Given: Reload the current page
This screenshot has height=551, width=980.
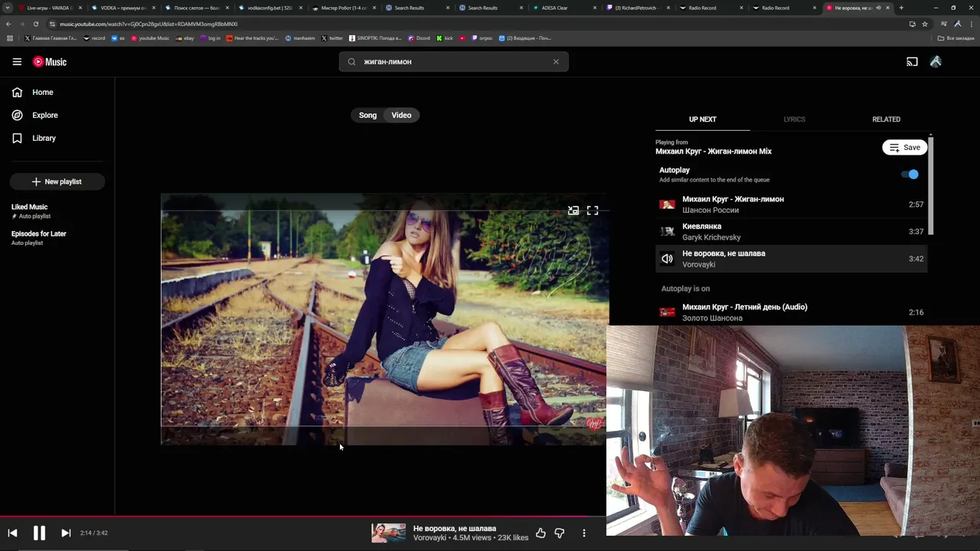Looking at the screenshot, I should pos(35,24).
